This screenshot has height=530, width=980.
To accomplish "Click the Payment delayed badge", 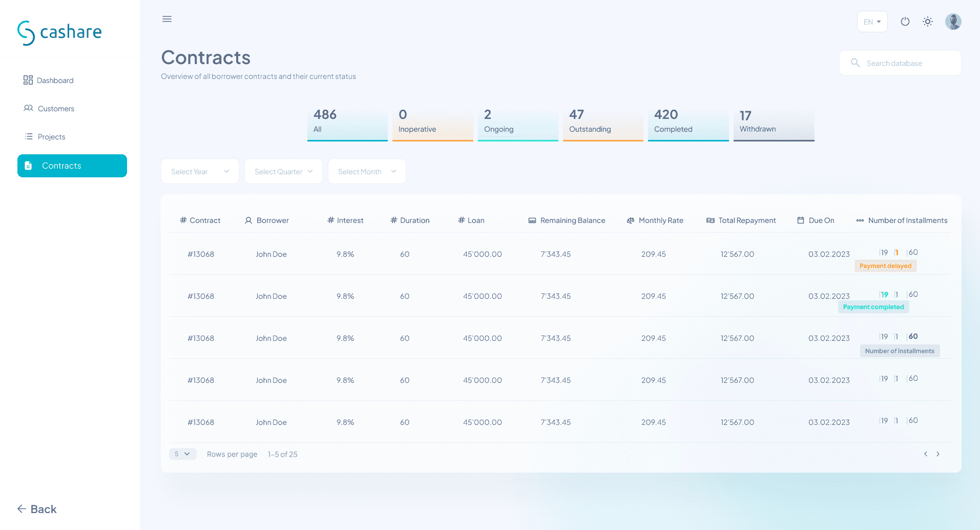I will (x=886, y=266).
